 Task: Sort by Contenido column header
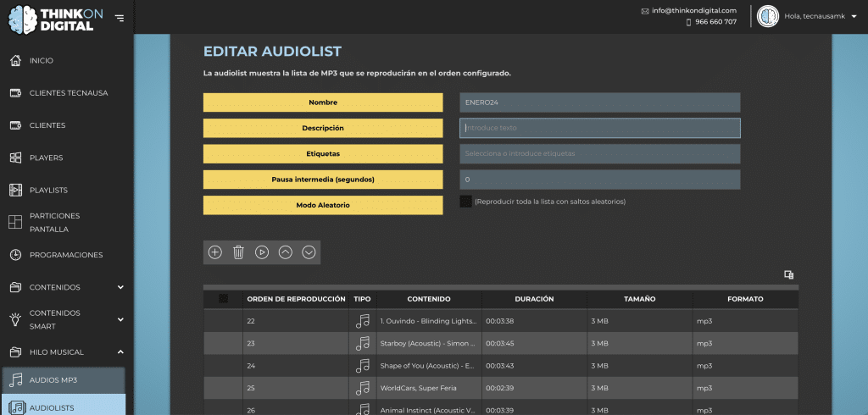pos(428,299)
